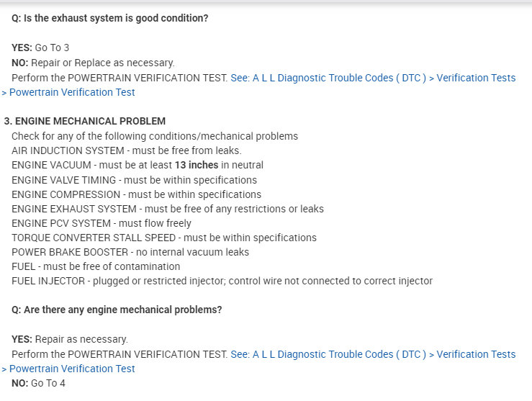Viewport: 532px width, 401px height.
Task: Click the ENGINE COMPRESSION line
Action: click(136, 194)
